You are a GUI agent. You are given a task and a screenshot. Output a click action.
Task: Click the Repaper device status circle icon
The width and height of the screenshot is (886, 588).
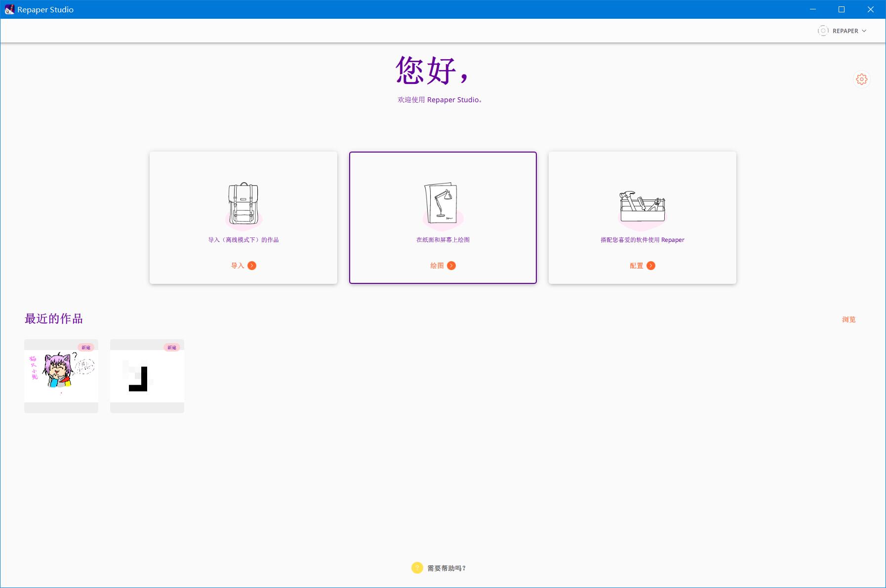823,31
